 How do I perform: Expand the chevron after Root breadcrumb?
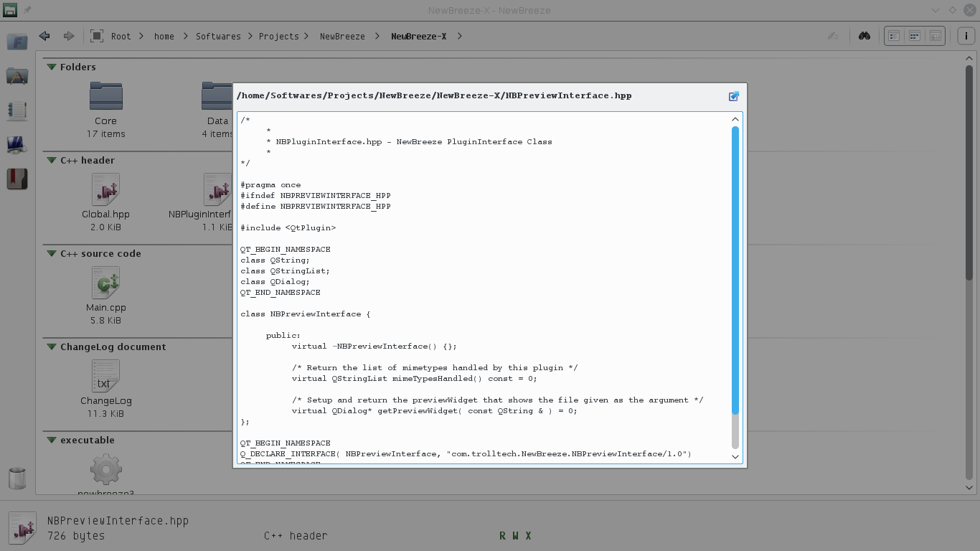[141, 36]
